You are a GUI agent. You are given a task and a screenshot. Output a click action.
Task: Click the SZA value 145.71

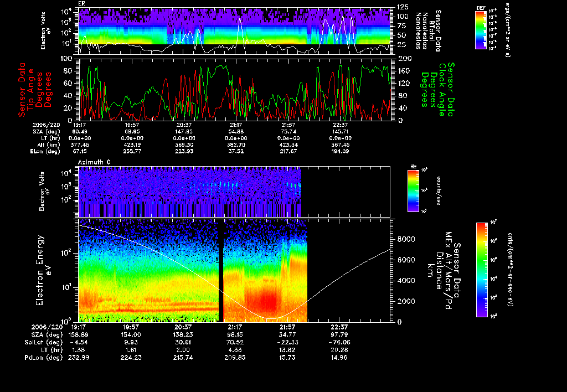point(341,132)
